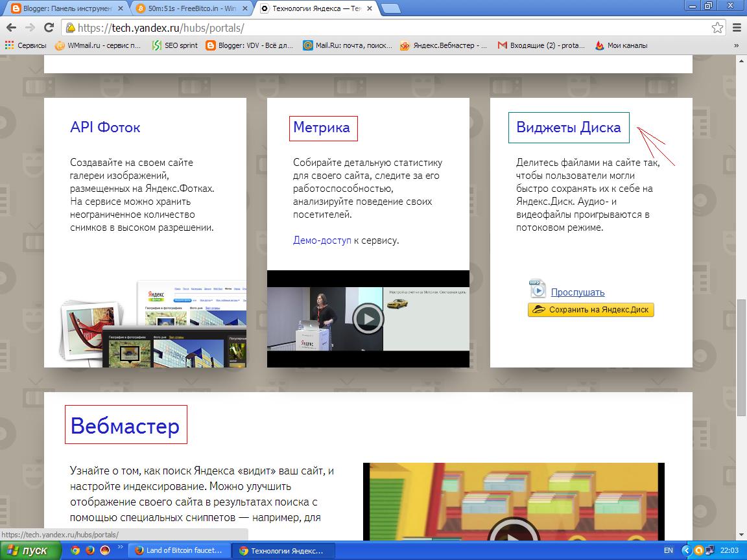Click the site security lock icon

71,28
